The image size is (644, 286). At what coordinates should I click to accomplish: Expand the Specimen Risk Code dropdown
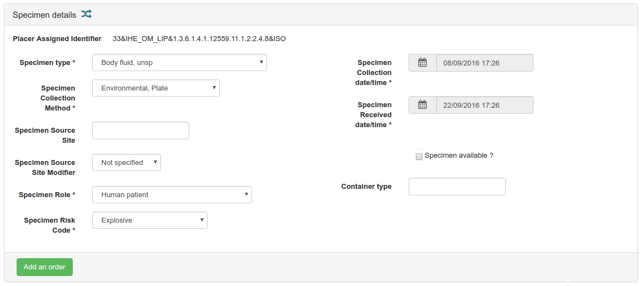149,220
